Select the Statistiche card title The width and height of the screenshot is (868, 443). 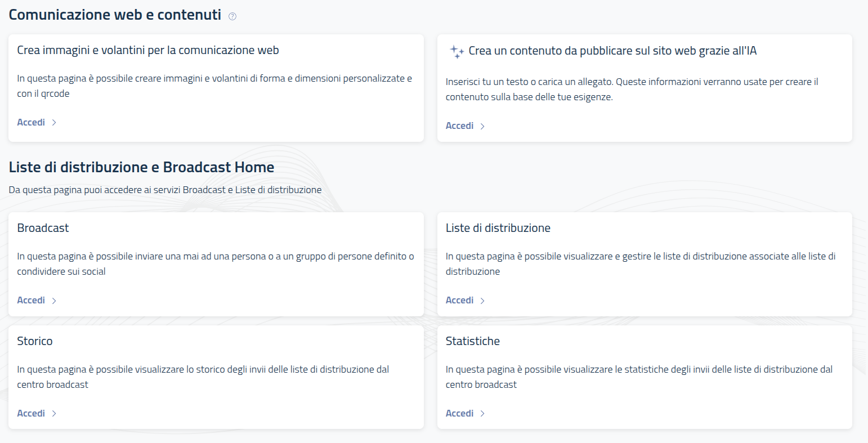click(x=472, y=341)
